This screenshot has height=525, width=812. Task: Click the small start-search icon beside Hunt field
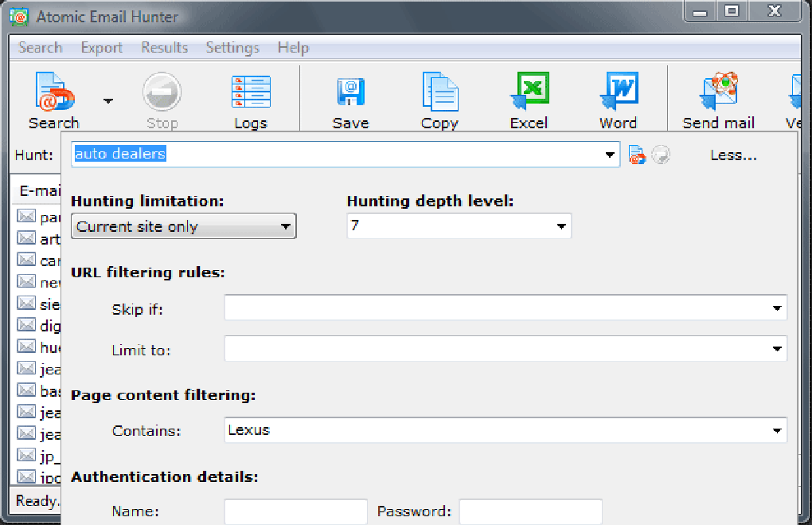point(637,155)
